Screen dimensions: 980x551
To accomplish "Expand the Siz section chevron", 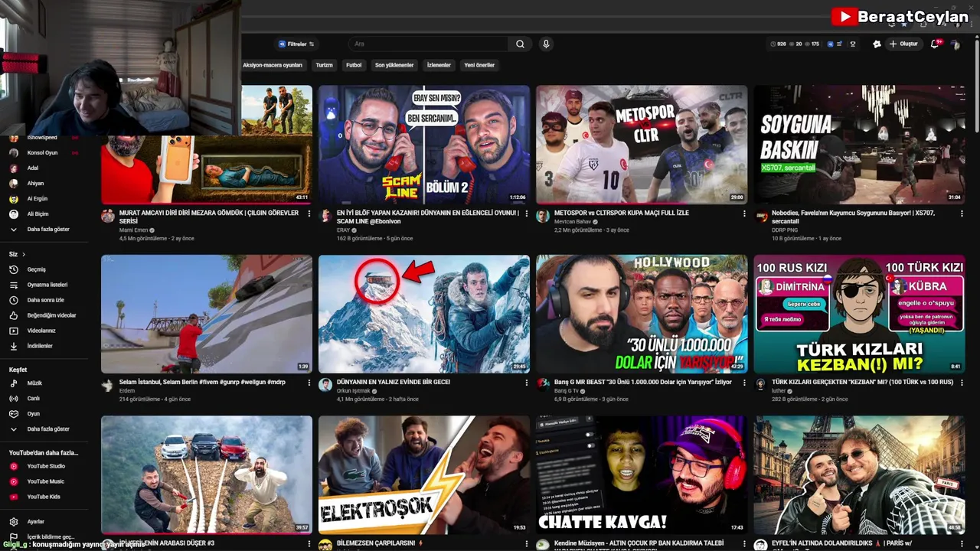I will 24,254.
